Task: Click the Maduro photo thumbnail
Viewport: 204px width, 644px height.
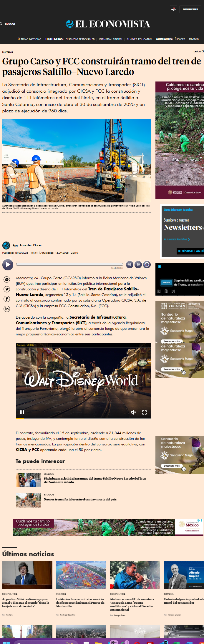Action: [135, 575]
